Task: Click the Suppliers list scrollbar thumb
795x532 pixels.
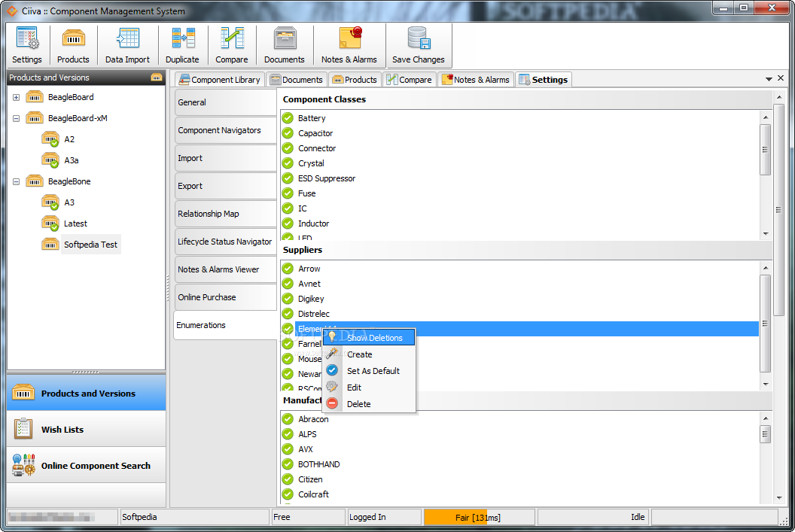Action: pyautogui.click(x=766, y=324)
